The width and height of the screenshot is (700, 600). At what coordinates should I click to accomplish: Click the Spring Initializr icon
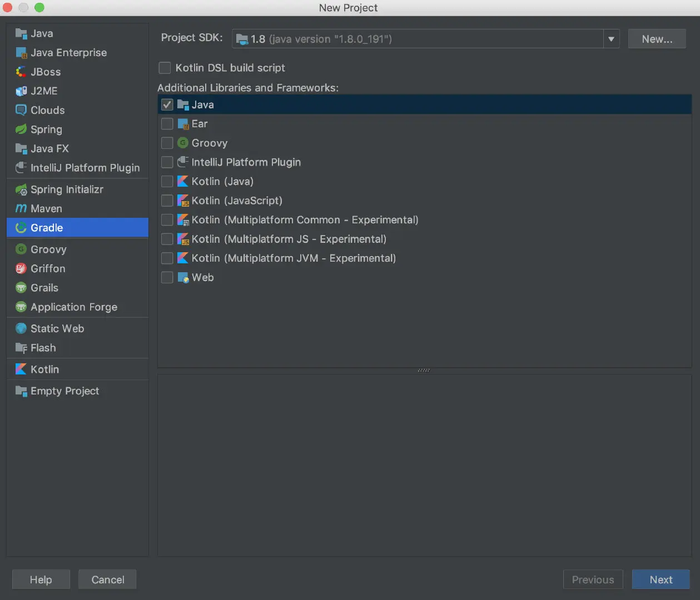coord(21,189)
